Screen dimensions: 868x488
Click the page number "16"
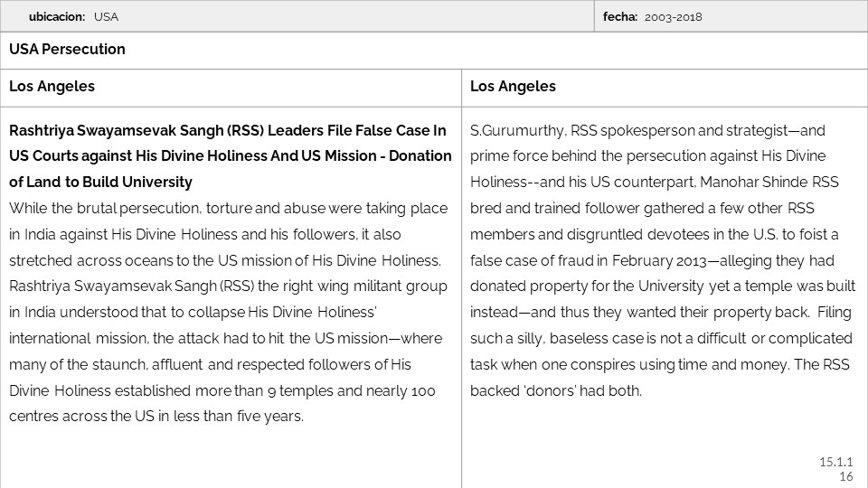click(x=845, y=476)
